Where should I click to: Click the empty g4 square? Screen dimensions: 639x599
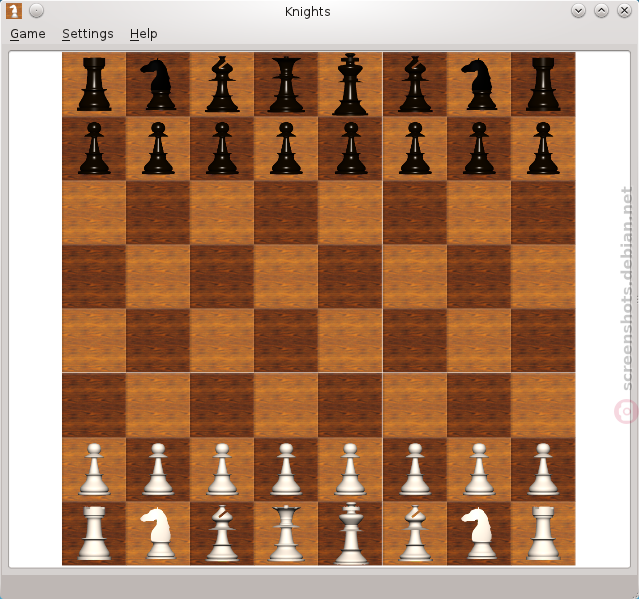pos(479,341)
